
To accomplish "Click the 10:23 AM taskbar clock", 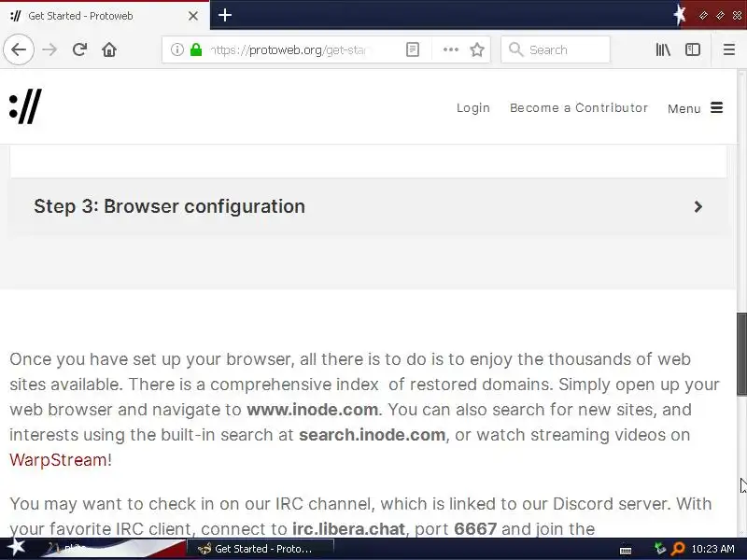I will [x=712, y=549].
